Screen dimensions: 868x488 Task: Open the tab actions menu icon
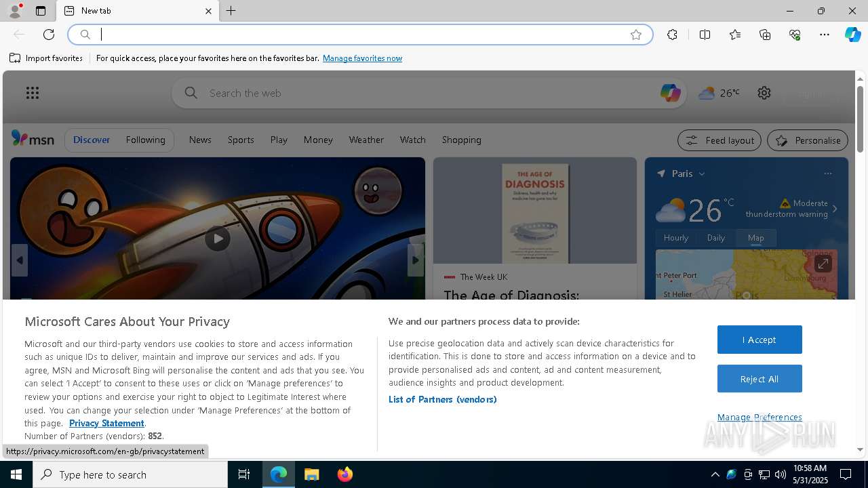click(41, 11)
